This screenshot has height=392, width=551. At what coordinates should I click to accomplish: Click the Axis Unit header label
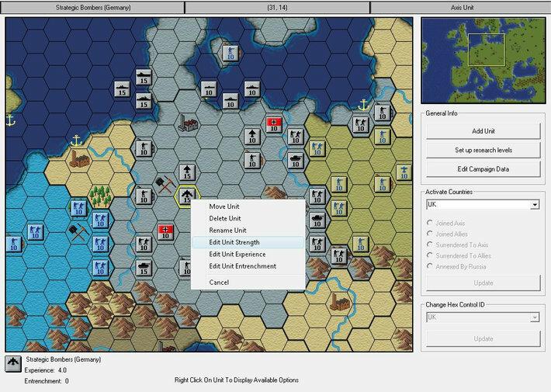click(x=462, y=8)
